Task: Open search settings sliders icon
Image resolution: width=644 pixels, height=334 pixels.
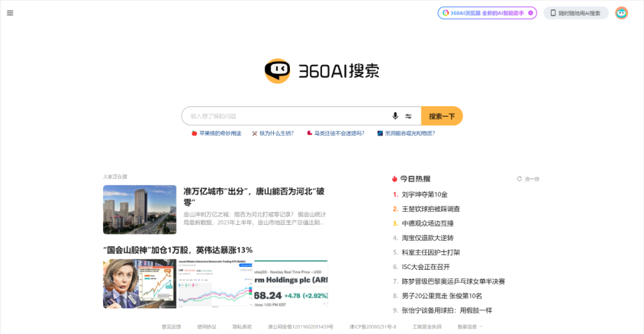Action: coord(408,116)
